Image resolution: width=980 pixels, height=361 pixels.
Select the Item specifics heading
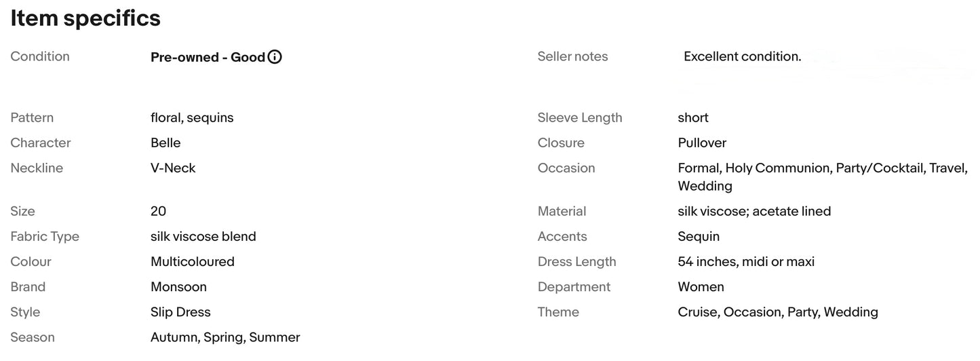tap(85, 18)
